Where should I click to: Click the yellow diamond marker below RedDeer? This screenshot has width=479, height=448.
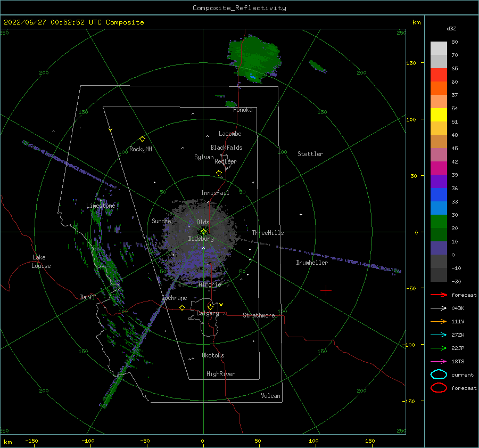coord(219,173)
